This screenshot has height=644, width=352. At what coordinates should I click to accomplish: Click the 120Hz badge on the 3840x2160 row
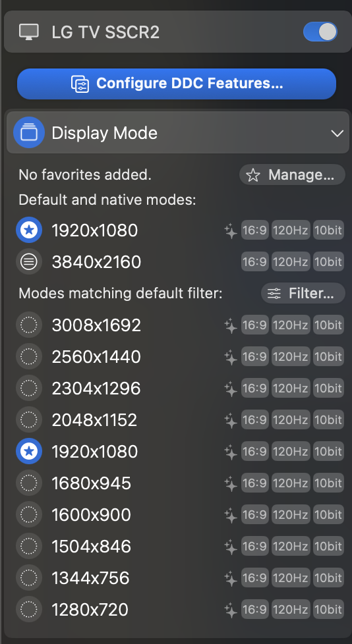[291, 261]
